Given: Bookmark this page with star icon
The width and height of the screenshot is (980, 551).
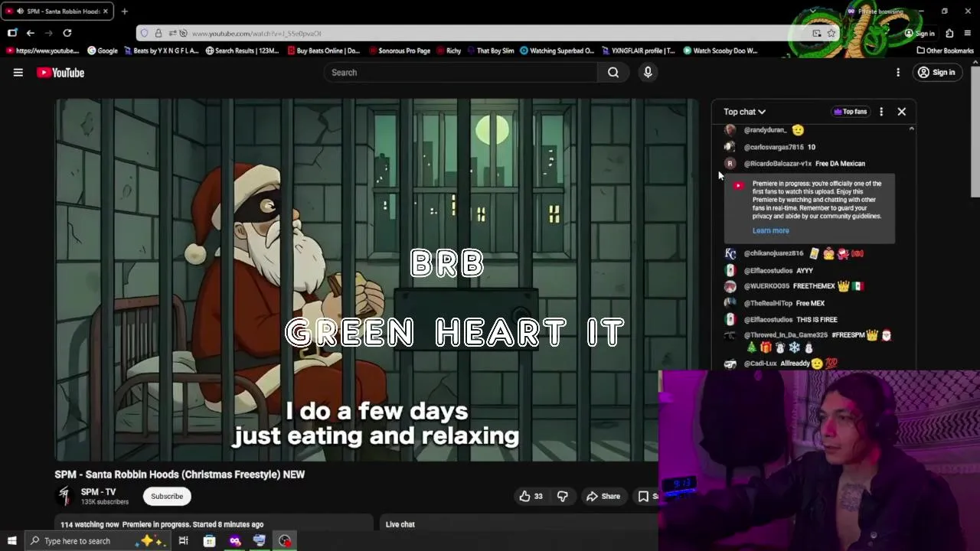Looking at the screenshot, I should (831, 33).
